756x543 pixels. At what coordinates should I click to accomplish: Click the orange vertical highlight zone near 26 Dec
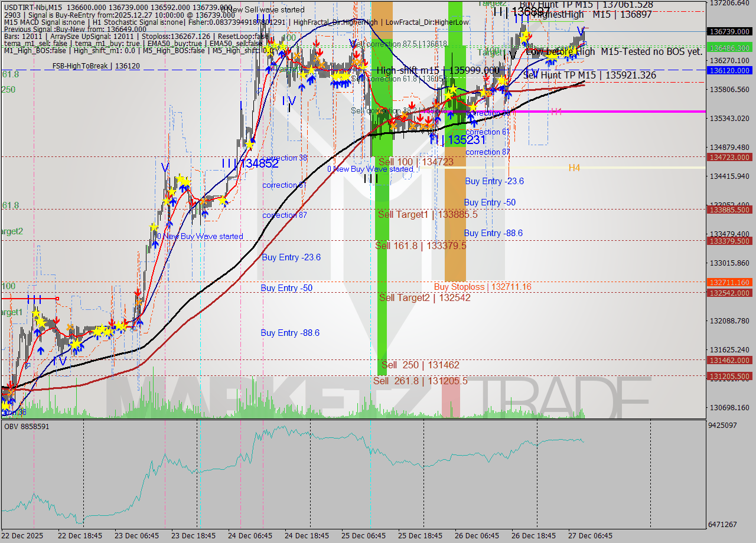(x=455, y=236)
